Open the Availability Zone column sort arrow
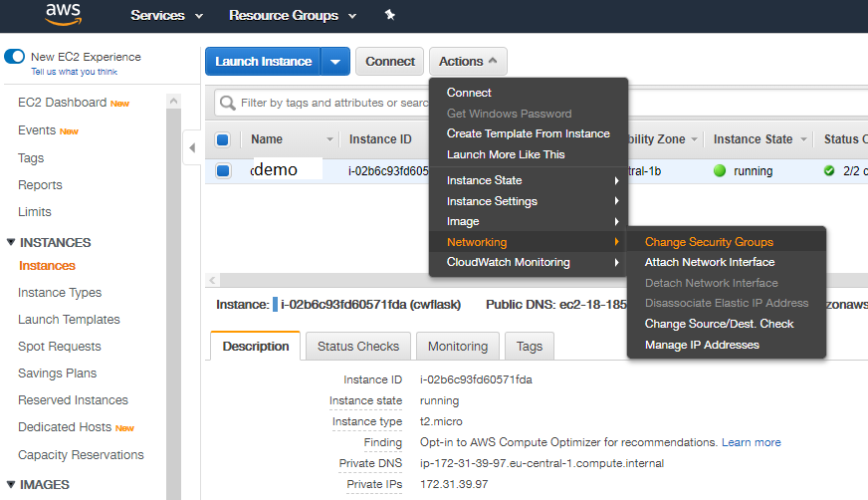This screenshot has width=868, height=500. [x=694, y=139]
